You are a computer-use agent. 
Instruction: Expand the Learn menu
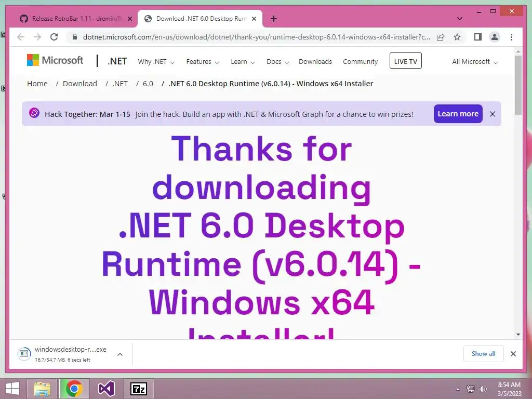tap(243, 62)
